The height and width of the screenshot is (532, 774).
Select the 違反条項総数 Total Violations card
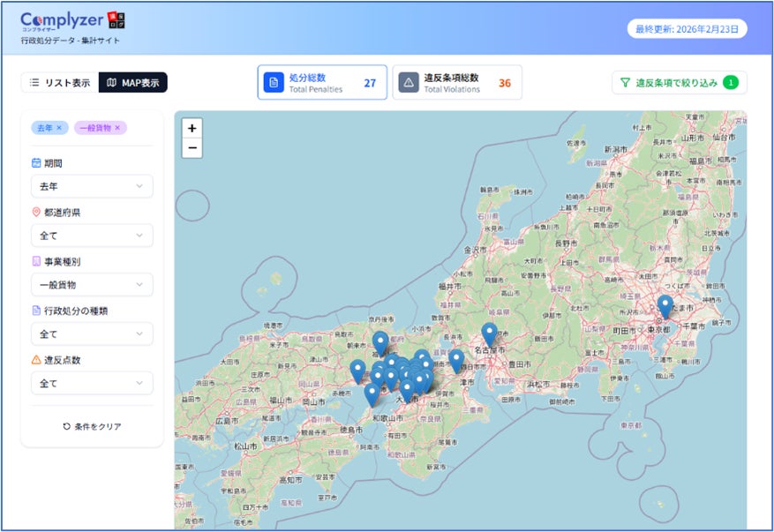[457, 82]
